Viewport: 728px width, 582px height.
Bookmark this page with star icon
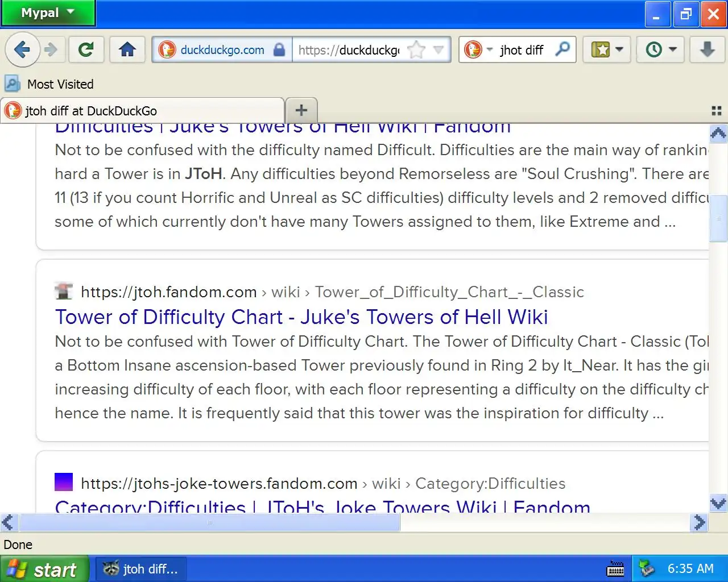pos(416,50)
